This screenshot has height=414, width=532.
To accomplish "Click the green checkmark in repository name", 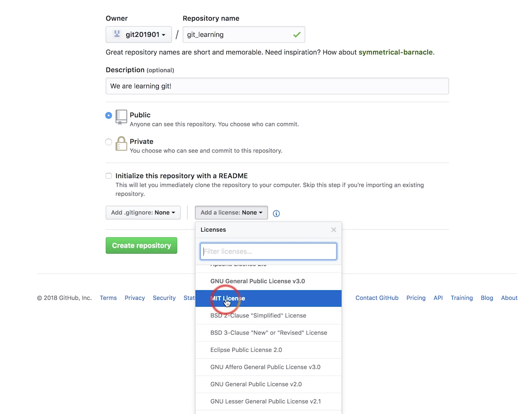I will click(297, 35).
